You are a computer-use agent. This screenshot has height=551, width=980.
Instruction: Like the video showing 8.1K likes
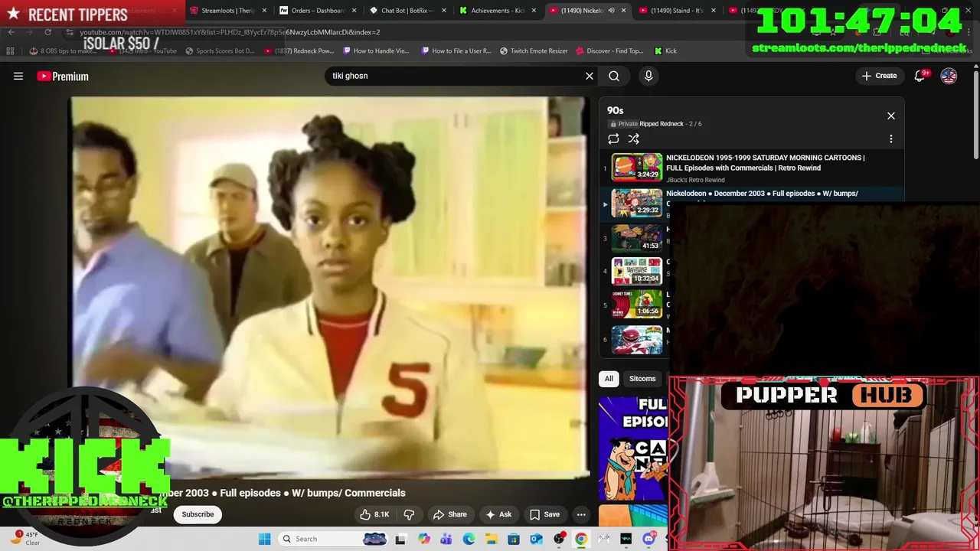point(375,514)
